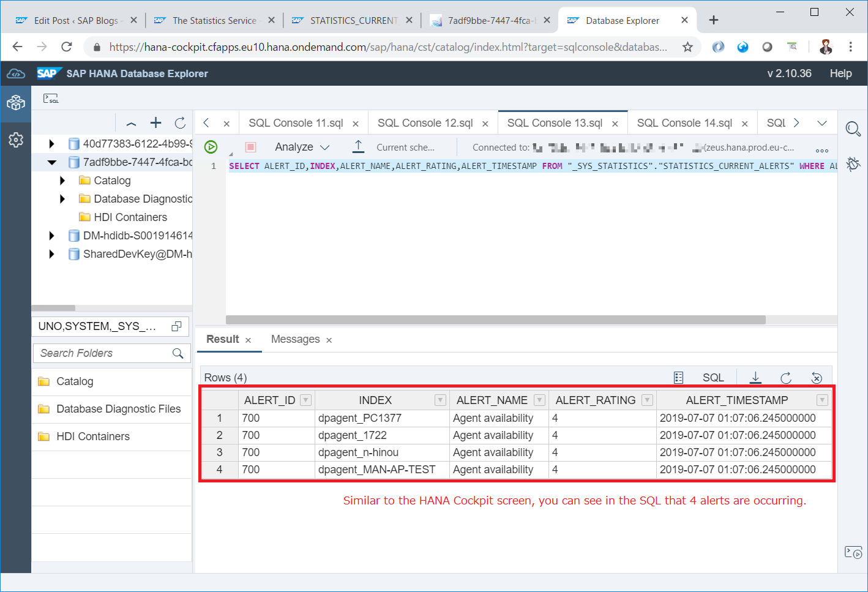Select the SQL button above the results
The height and width of the screenshot is (592, 868).
click(x=713, y=377)
